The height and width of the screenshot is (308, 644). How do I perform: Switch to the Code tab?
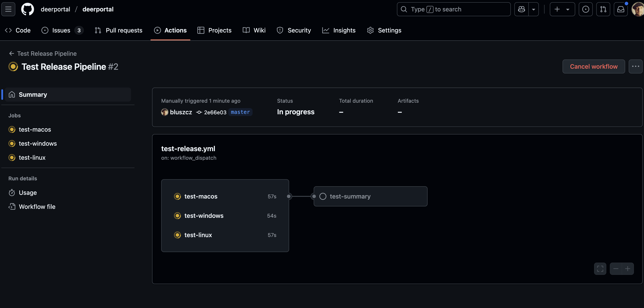18,30
